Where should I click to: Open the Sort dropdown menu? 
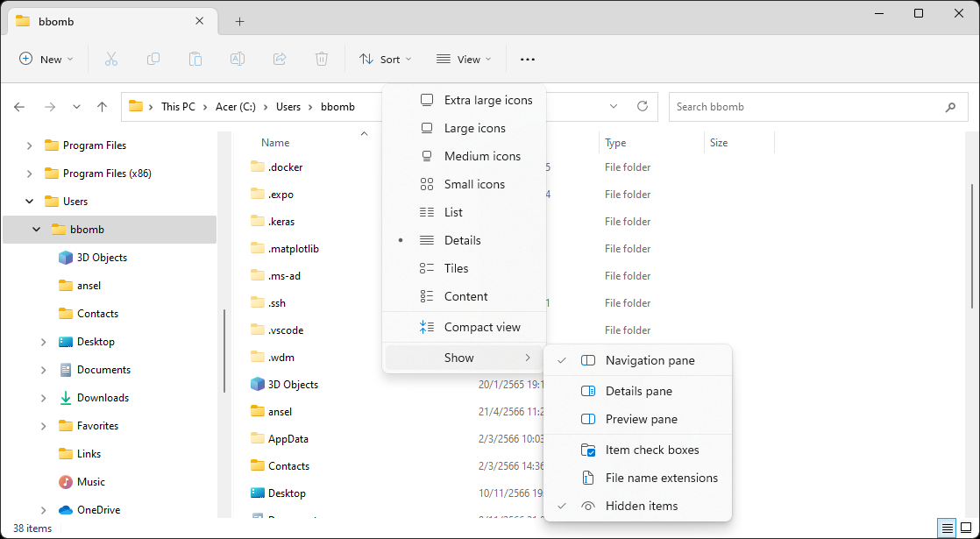pos(385,59)
